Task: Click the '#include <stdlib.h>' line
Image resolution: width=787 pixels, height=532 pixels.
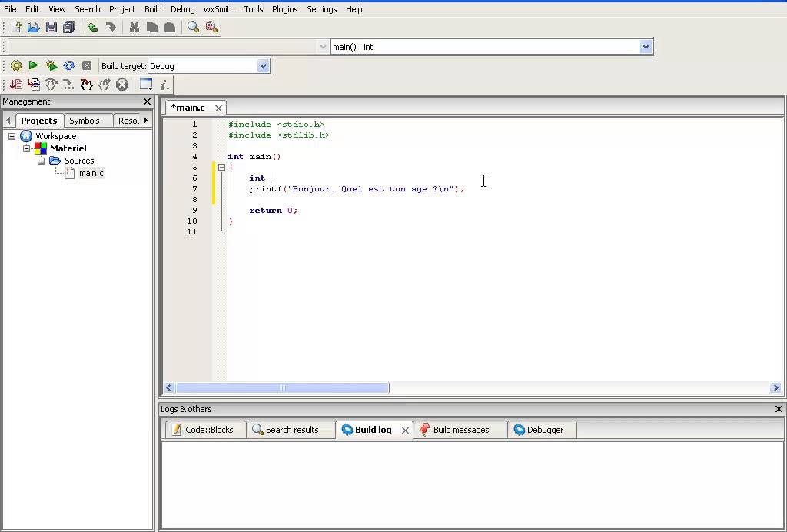Action: (279, 135)
